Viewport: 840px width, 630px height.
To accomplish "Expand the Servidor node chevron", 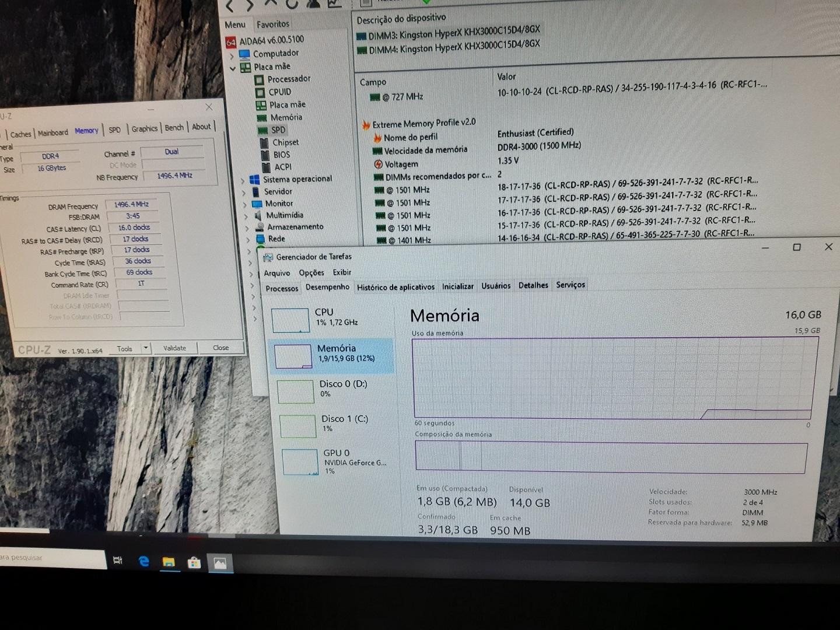I will pyautogui.click(x=244, y=193).
